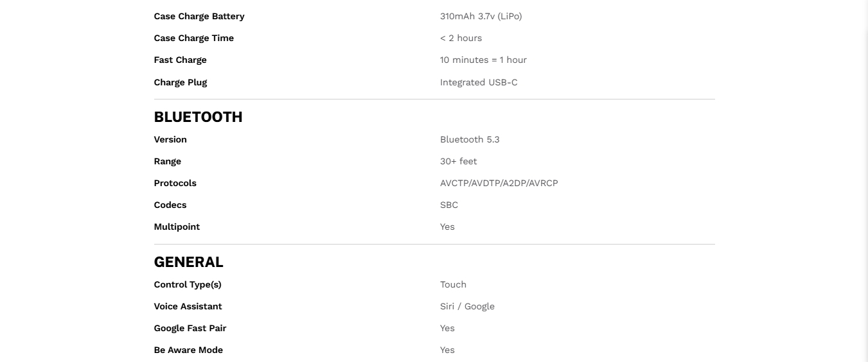Screen dimensions: 868x362
Task: Click the Bluetooth 5.3 version value
Action: 469,139
